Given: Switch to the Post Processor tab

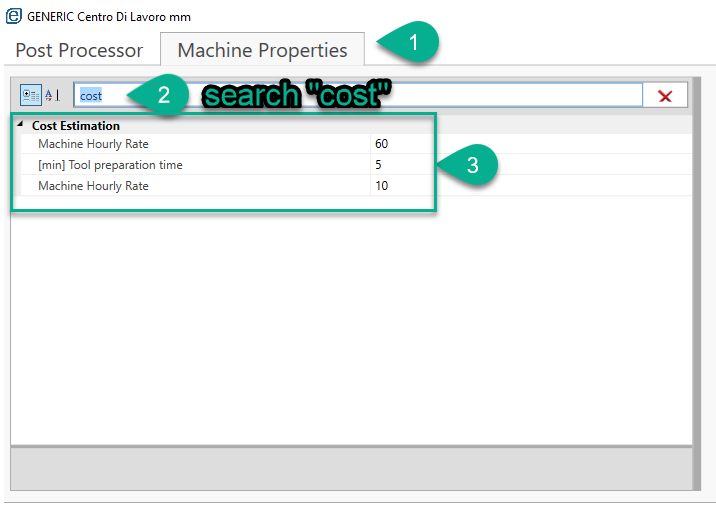Looking at the screenshot, I should 79,50.
